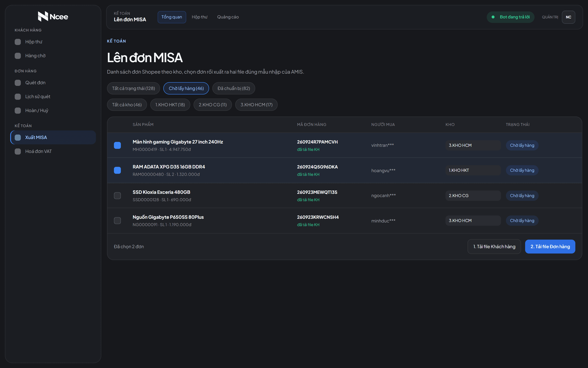Click the Bot đang trả lời status pill
This screenshot has width=588, height=368.
(x=510, y=17)
